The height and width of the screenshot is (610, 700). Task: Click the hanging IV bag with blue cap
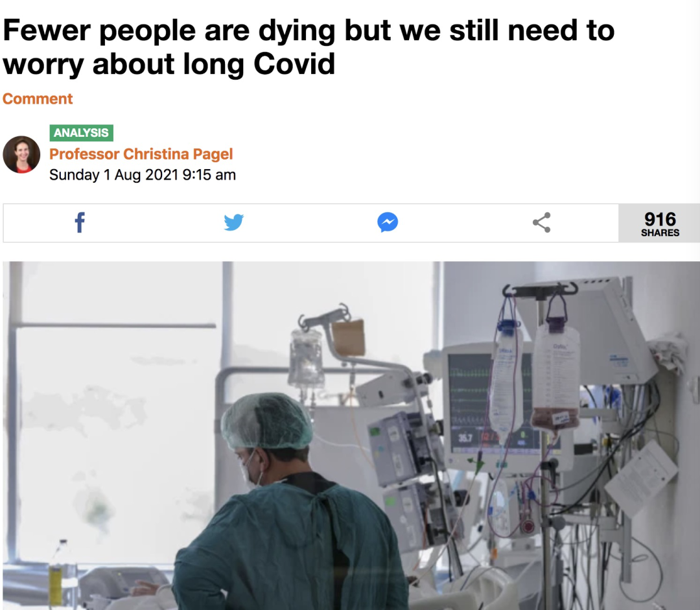click(x=506, y=382)
